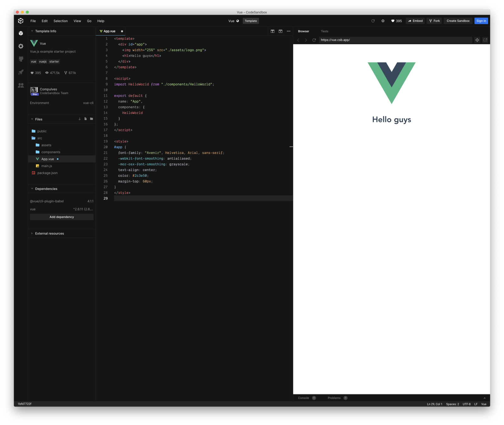
Task: Click Add dependency button
Action: point(62,217)
